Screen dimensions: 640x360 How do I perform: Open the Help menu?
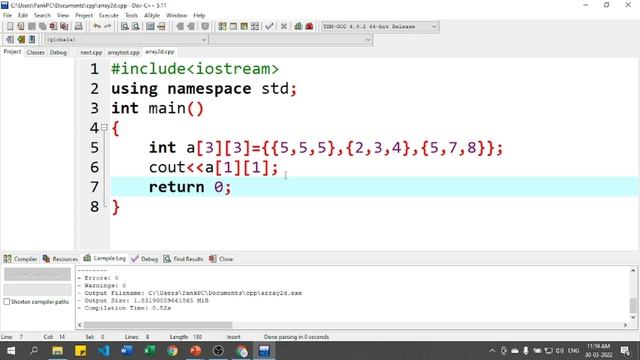click(x=199, y=16)
